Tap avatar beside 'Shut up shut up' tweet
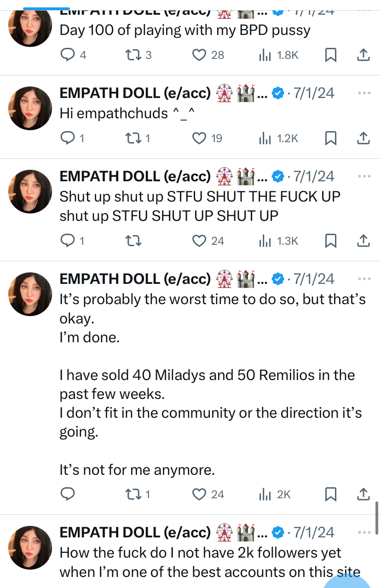 (x=32, y=191)
